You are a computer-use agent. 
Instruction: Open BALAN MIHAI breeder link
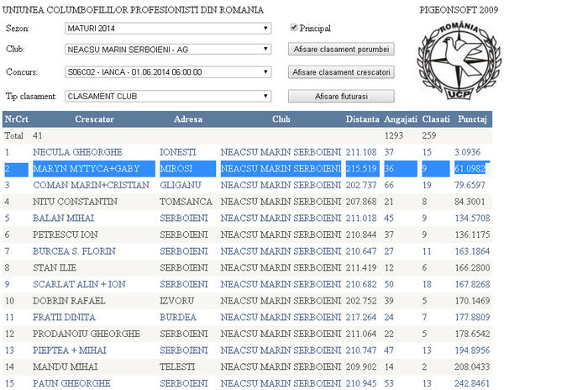coord(66,218)
